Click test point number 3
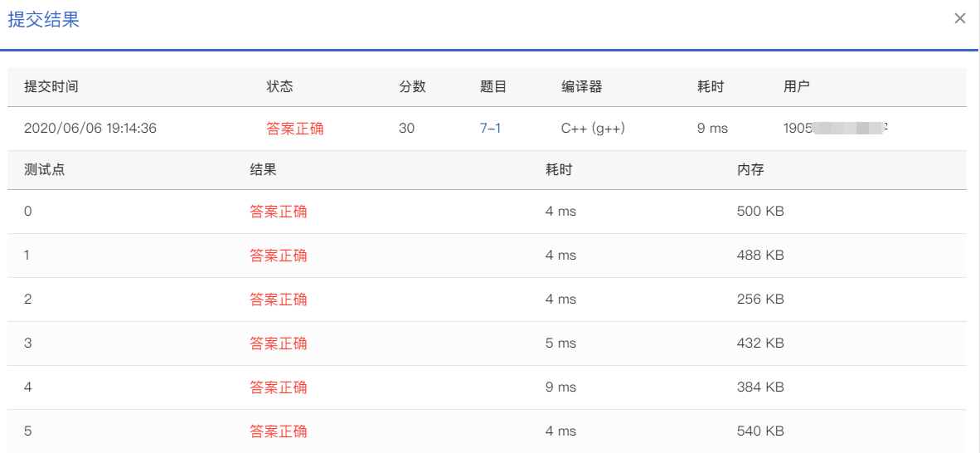The image size is (980, 453). (x=27, y=343)
